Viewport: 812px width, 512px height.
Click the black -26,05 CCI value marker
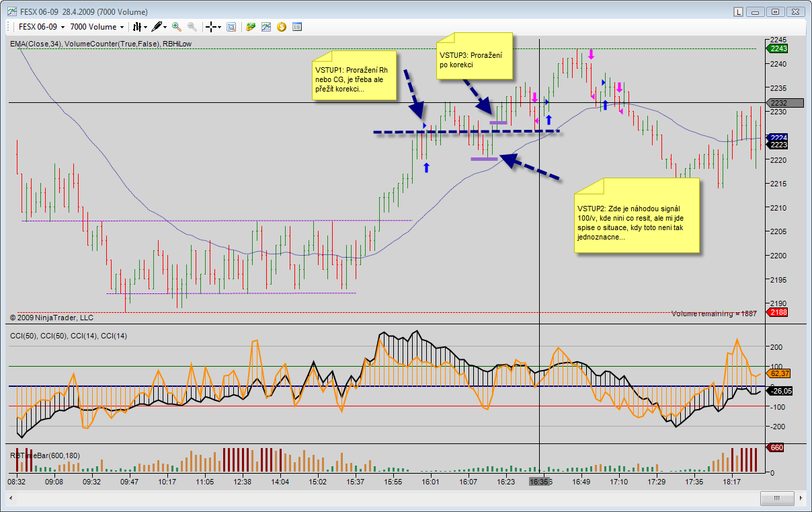click(779, 391)
